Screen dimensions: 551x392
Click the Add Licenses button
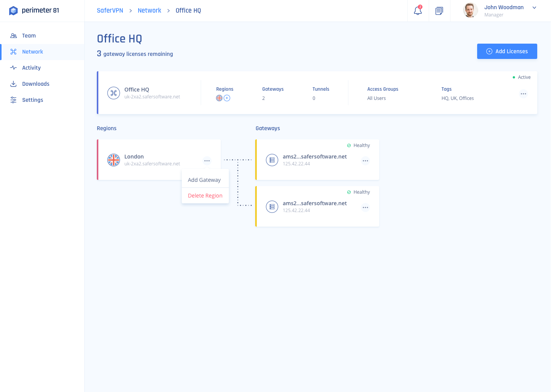click(507, 51)
